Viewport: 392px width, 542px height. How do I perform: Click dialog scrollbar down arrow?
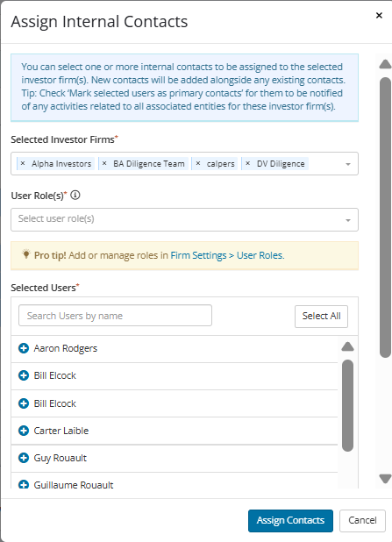[385, 479]
